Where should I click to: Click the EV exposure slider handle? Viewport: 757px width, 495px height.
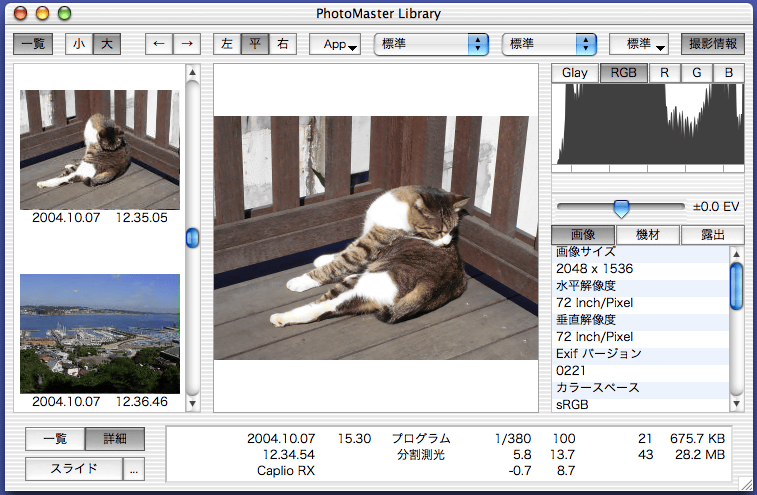tap(621, 209)
